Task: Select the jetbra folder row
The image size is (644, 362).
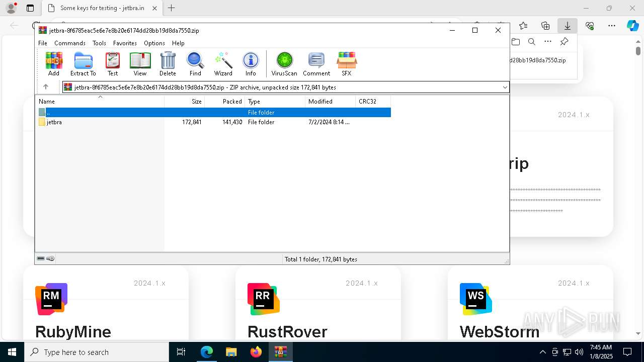Action: click(213, 122)
